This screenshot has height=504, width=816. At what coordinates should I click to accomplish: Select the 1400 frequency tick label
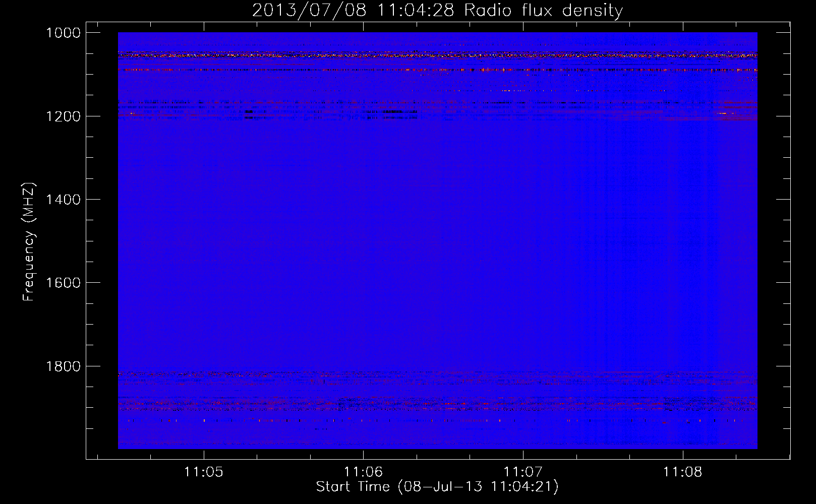63,200
